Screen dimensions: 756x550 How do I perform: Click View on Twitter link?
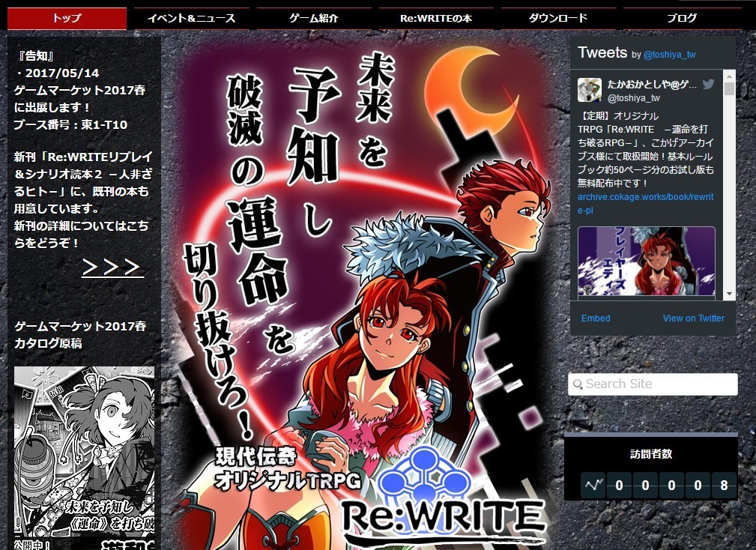pos(693,318)
